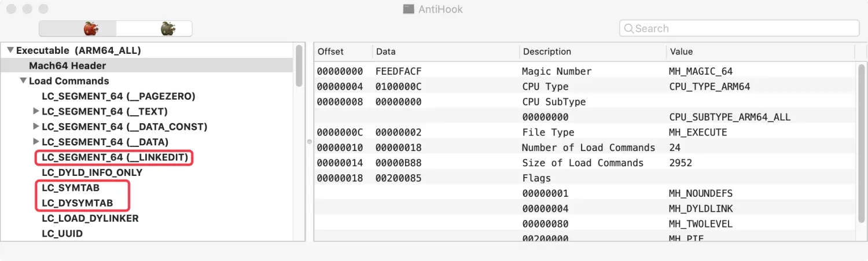Select the LC_LOAD_DYLINKER command

[x=90, y=218]
